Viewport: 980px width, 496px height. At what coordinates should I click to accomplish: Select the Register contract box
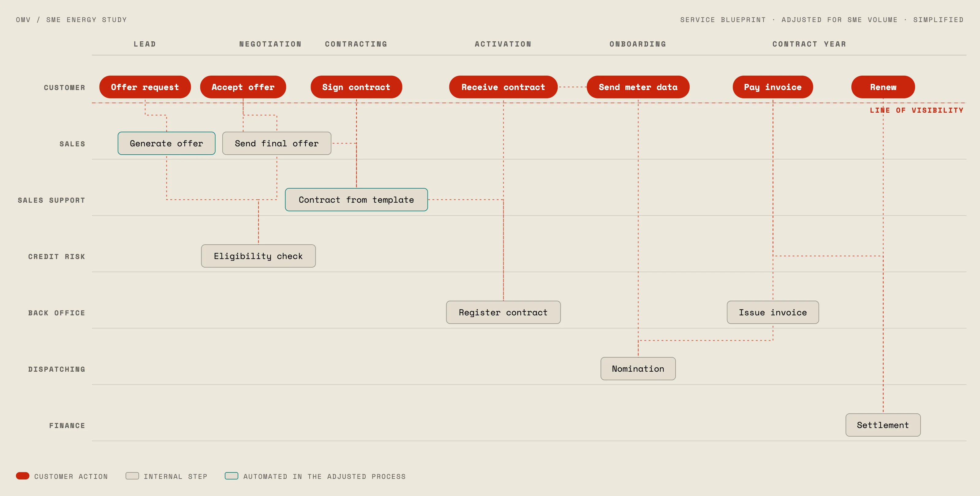tap(503, 312)
